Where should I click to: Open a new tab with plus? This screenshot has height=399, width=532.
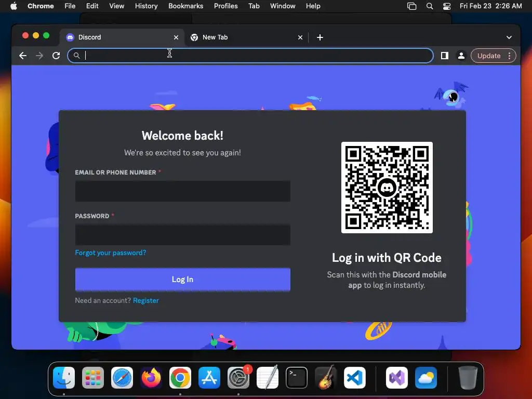pos(320,37)
